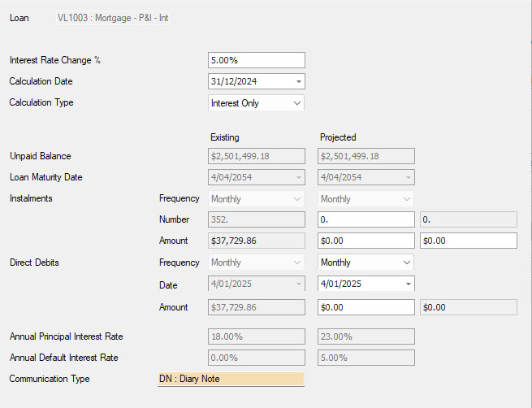This screenshot has width=532, height=408.
Task: Click Projected Annual Default Interest Rate 5.00%
Action: [366, 358]
